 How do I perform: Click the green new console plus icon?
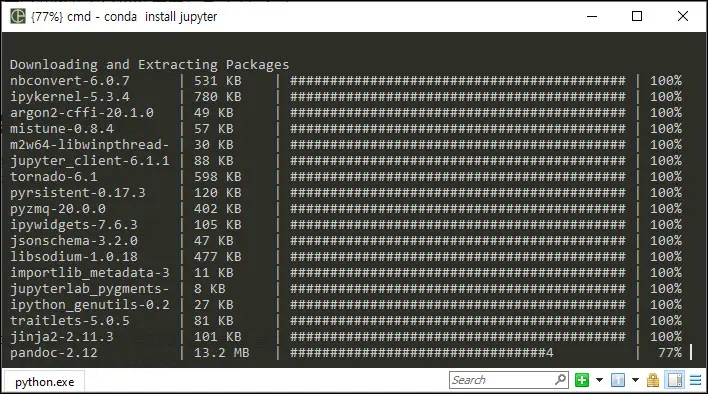coord(582,380)
